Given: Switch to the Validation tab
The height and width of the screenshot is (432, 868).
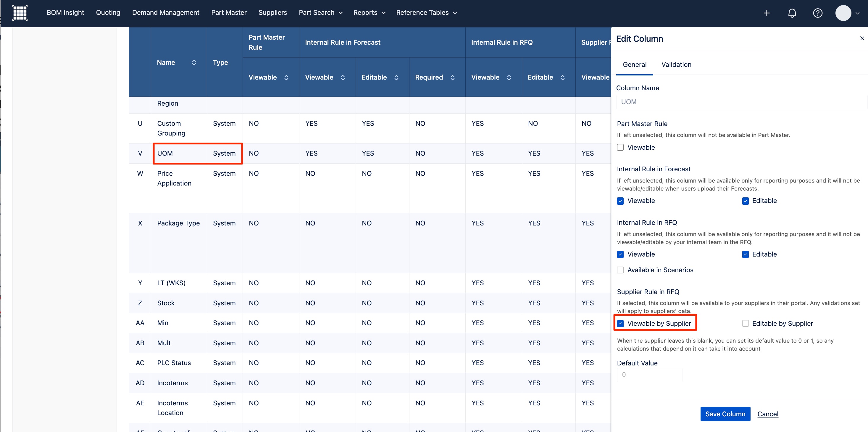Looking at the screenshot, I should pyautogui.click(x=676, y=65).
